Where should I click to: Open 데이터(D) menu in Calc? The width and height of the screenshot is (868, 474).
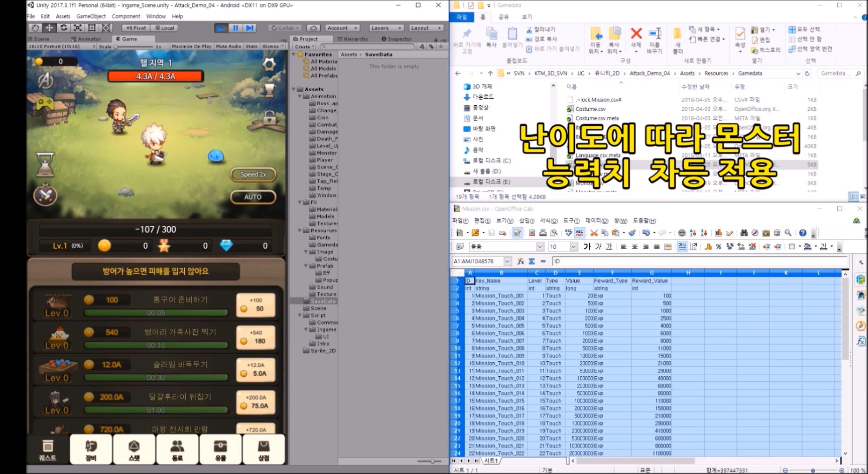[597, 221]
